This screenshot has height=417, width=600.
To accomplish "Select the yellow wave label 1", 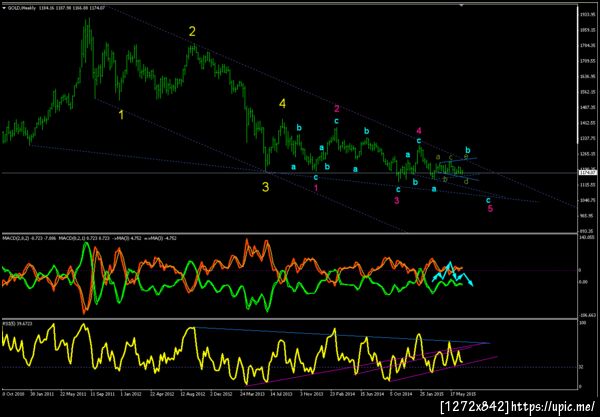I will (121, 115).
